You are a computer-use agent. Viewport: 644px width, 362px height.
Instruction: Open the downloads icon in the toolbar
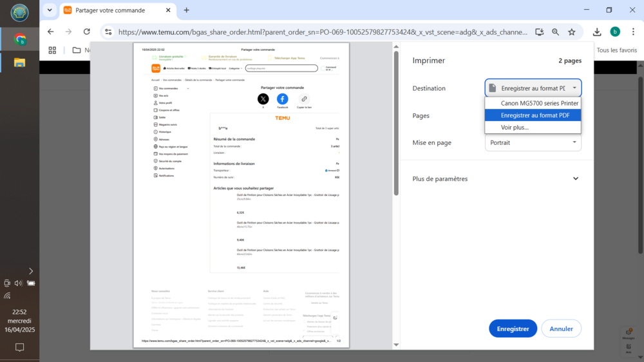click(597, 32)
